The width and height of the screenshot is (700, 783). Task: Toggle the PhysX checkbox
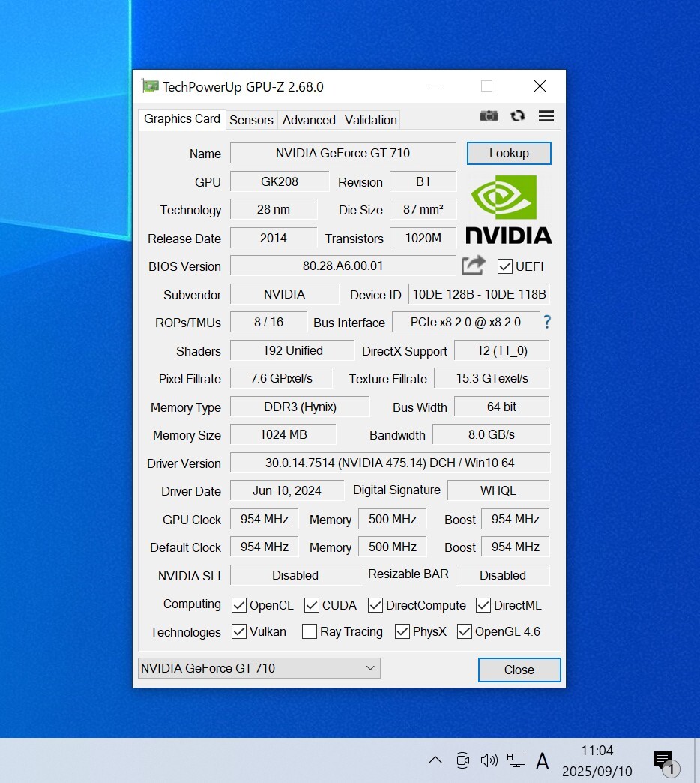pyautogui.click(x=402, y=631)
